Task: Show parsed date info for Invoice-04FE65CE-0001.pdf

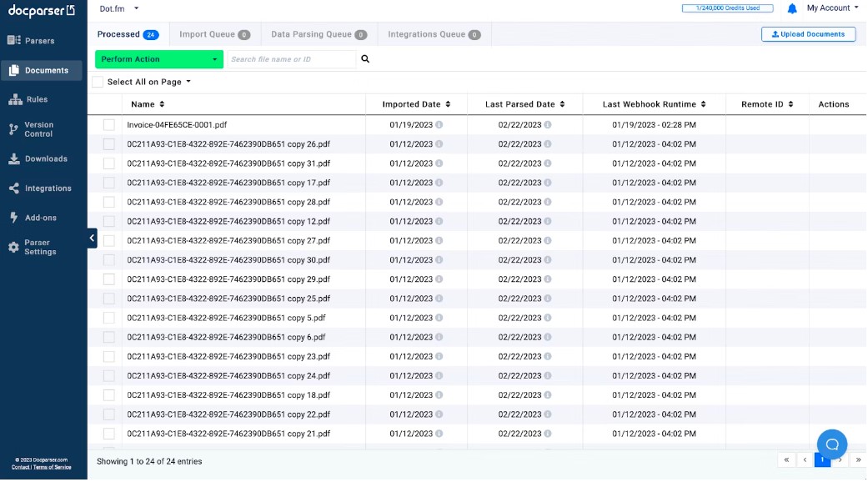Action: (548, 125)
